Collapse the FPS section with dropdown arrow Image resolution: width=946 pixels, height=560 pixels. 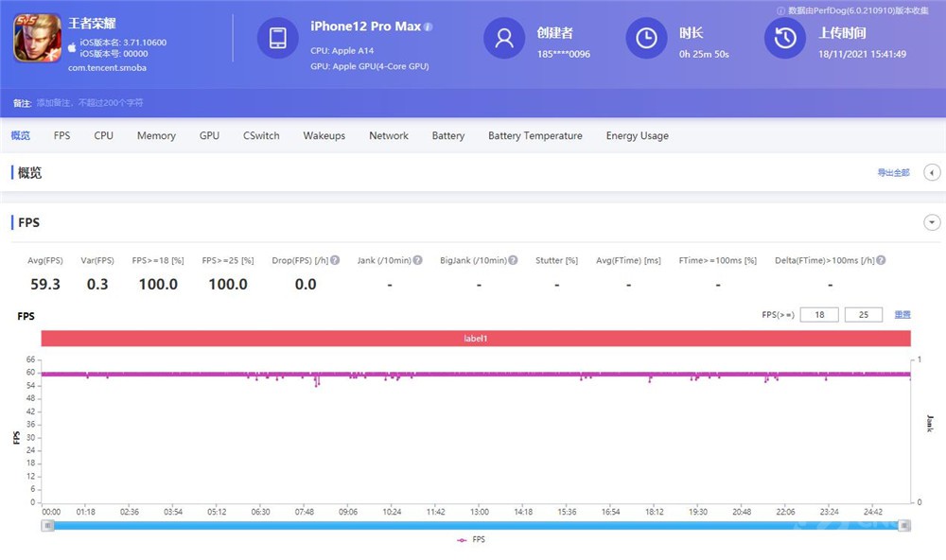932,222
